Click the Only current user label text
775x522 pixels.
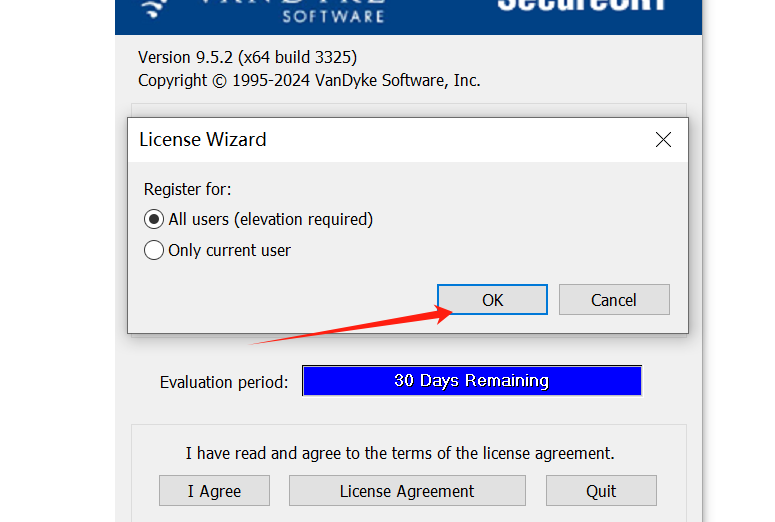[x=229, y=251]
